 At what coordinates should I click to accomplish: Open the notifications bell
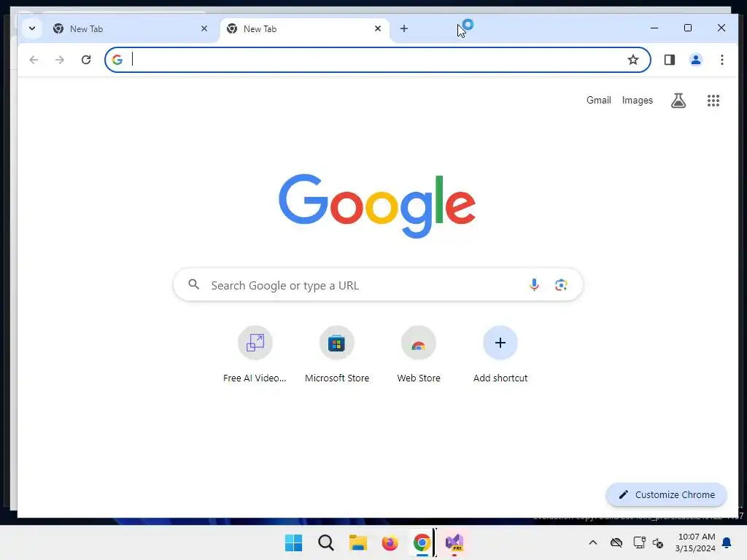pos(727,542)
